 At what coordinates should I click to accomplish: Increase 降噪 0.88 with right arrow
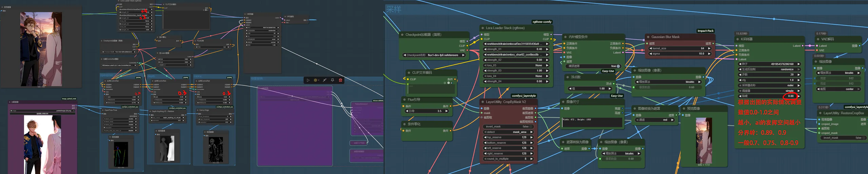pos(798,96)
